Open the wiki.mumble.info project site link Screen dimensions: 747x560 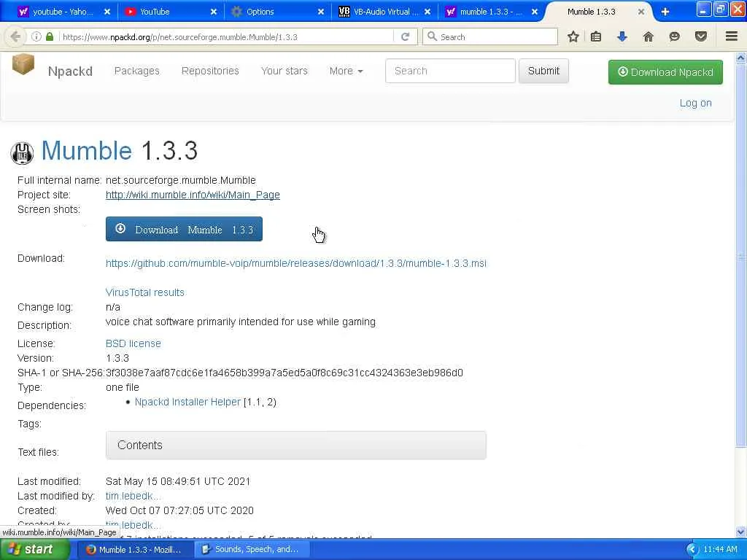tap(193, 195)
